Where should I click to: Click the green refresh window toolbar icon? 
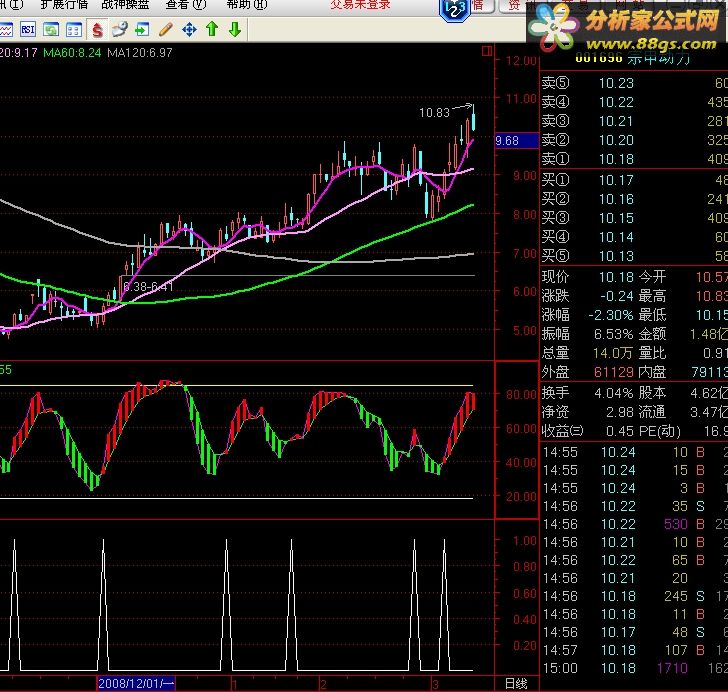pos(51,30)
